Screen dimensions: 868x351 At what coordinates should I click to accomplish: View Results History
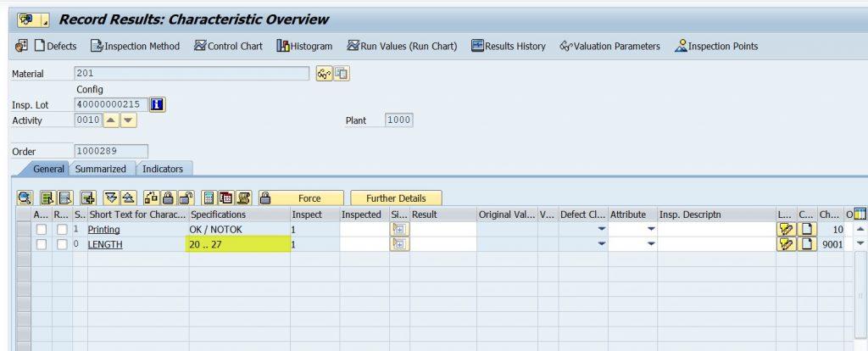tap(509, 46)
